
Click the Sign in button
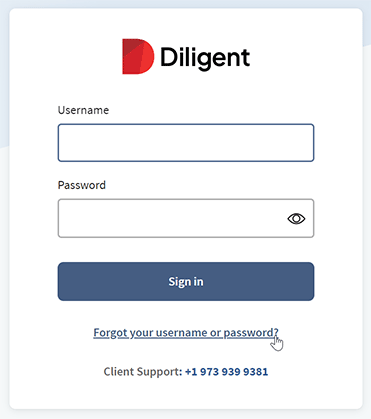[186, 281]
